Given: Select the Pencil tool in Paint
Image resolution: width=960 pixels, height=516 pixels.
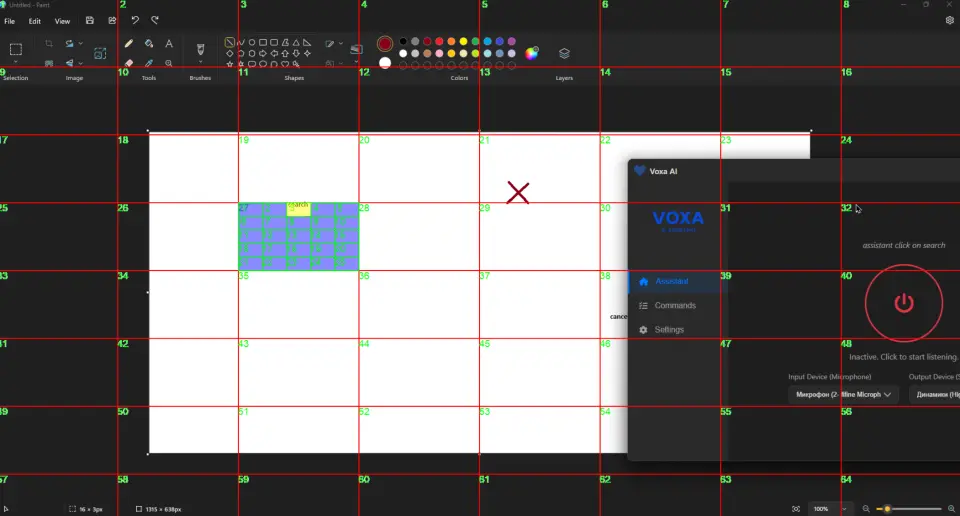Looking at the screenshot, I should pos(129,44).
